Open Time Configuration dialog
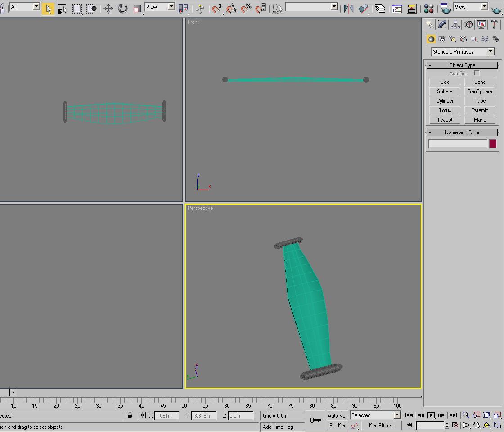504x432 pixels. click(455, 425)
